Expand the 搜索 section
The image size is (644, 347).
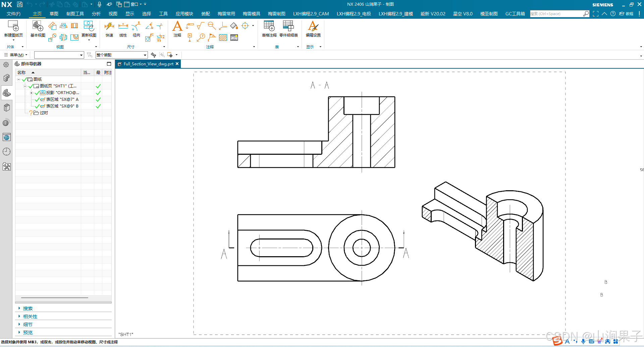(x=19, y=308)
